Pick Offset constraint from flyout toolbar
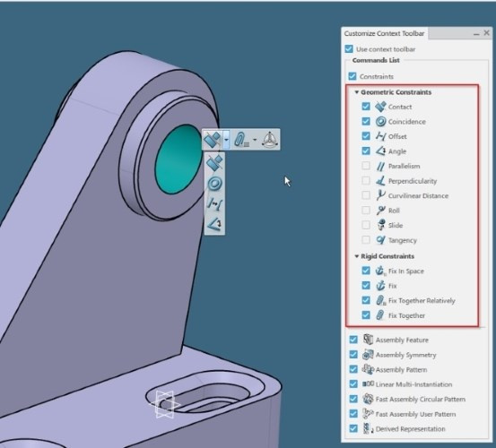 pos(214,203)
